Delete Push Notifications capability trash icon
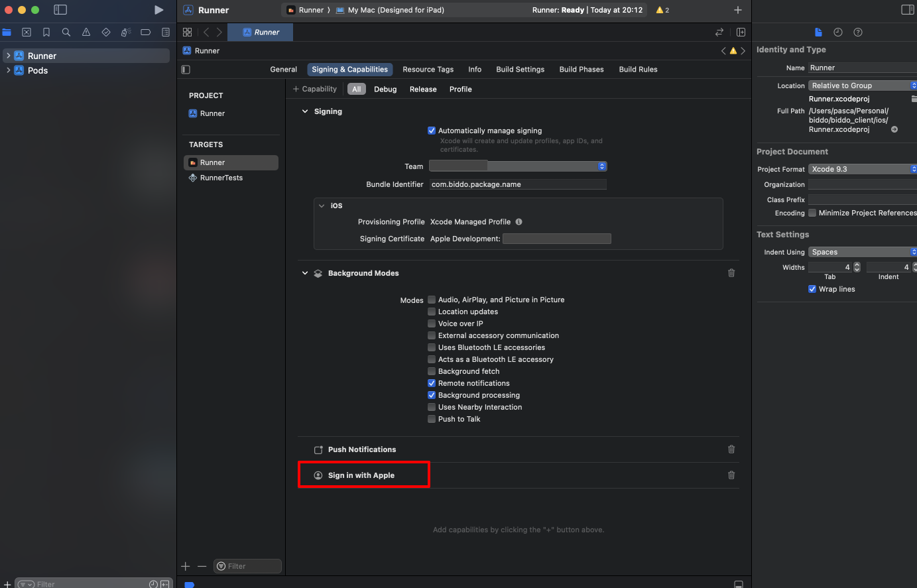Screen dimensions: 917x588 tap(731, 449)
